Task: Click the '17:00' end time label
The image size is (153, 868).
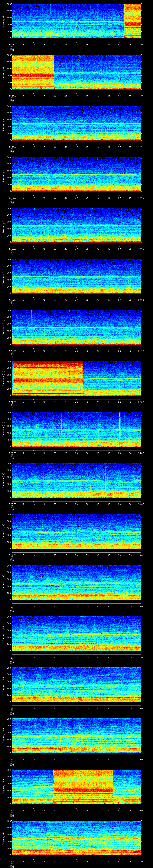Action: pyautogui.click(x=141, y=147)
